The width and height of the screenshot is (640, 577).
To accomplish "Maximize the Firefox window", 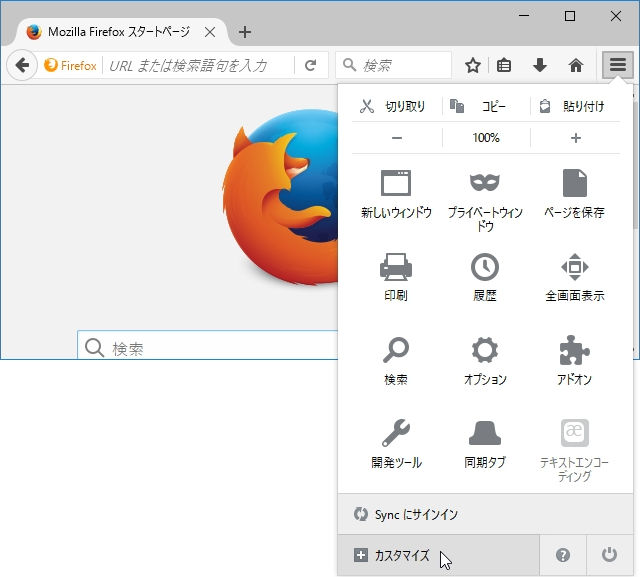I will pyautogui.click(x=570, y=16).
